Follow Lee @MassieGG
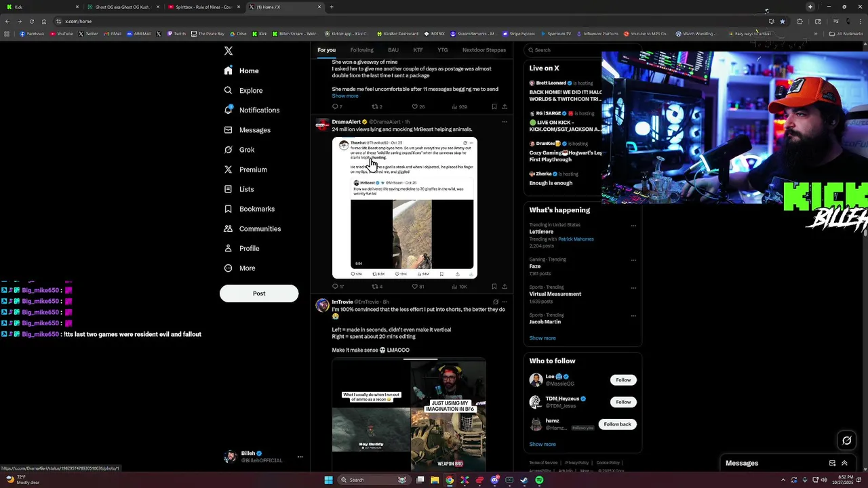 tap(623, 380)
